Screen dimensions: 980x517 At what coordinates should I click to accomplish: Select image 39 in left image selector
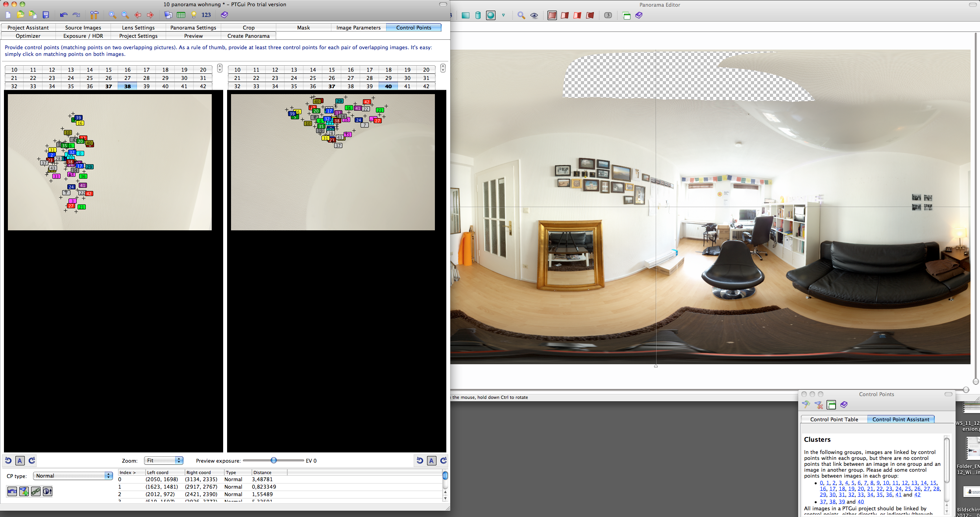click(x=146, y=86)
